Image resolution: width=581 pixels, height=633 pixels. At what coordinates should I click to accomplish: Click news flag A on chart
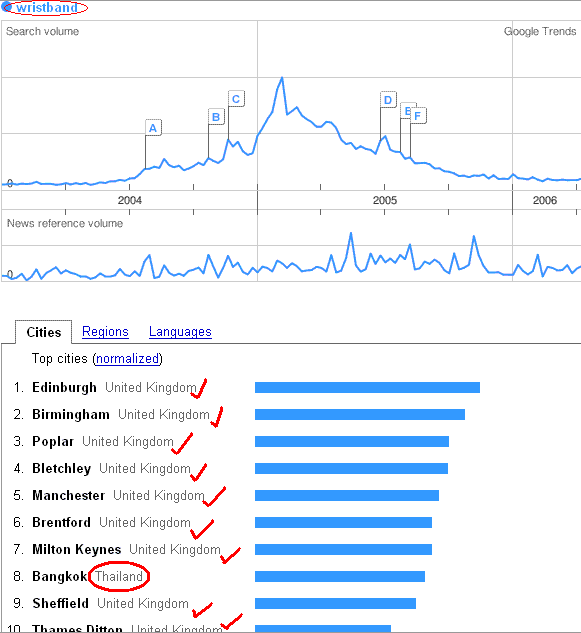pos(153,128)
